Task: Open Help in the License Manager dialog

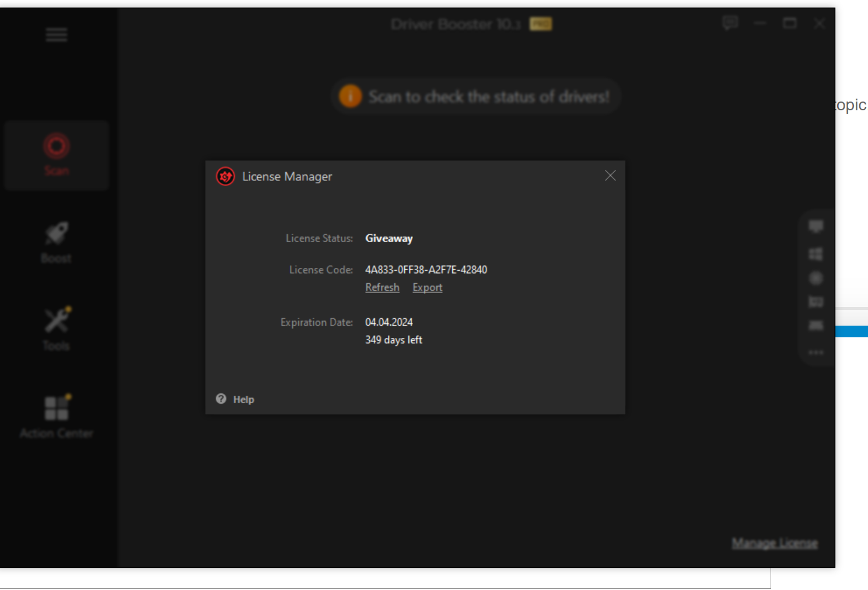Action: click(236, 399)
